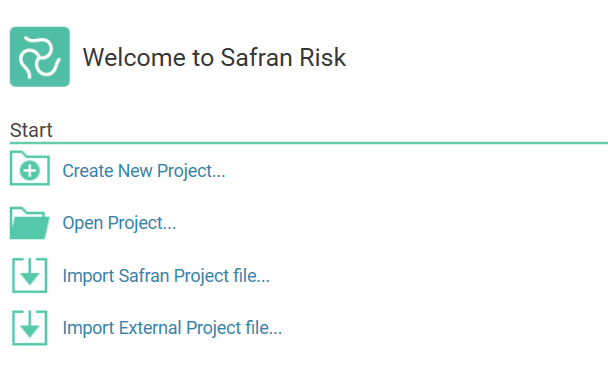The image size is (608, 371).
Task: Click the word External in the import link
Action: pyautogui.click(x=150, y=328)
